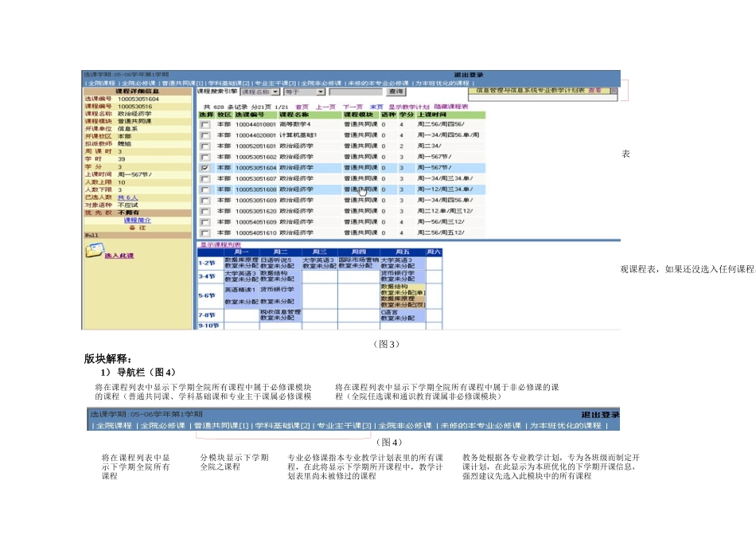
Task: Click the search keyword input box
Action: click(356, 92)
